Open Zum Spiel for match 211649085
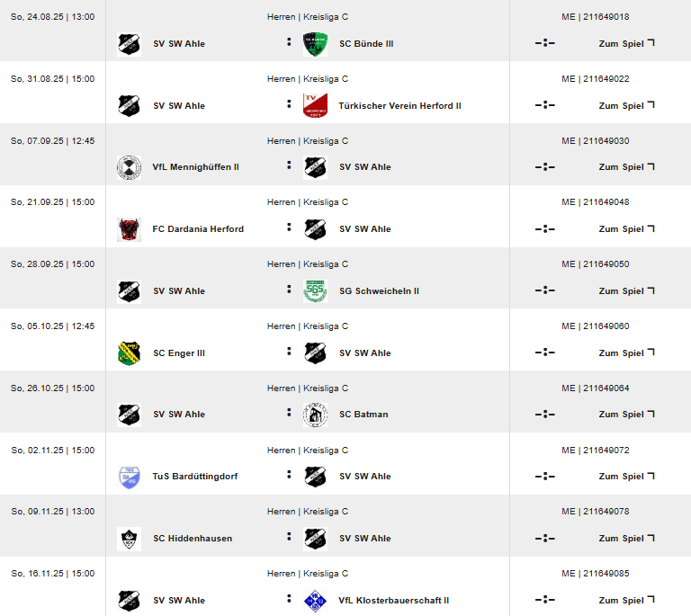 tap(626, 600)
